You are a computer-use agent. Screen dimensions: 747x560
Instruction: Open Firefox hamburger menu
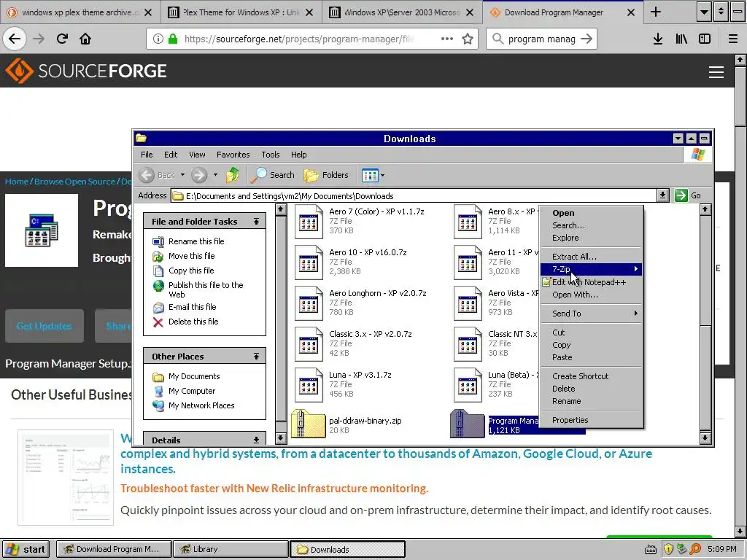pos(733,39)
